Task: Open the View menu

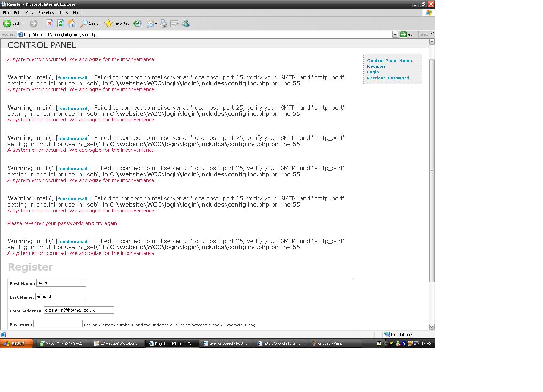Action: click(29, 13)
